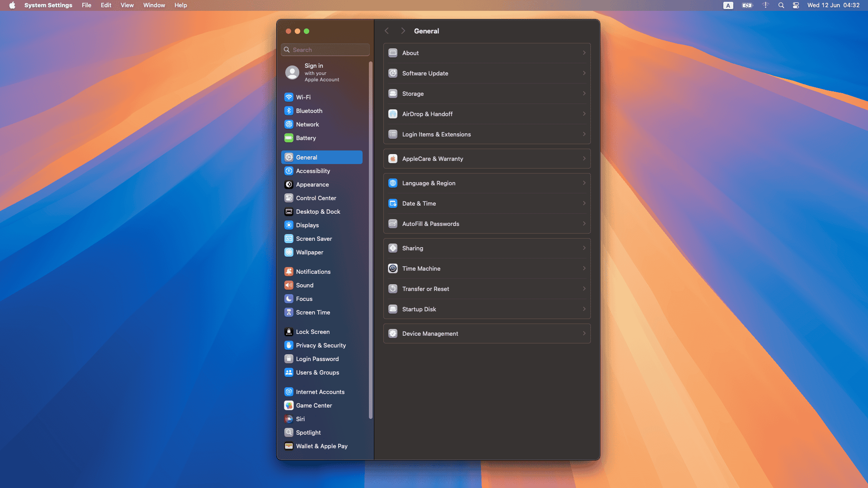This screenshot has height=488, width=868.
Task: Click the Software Update gear icon
Action: 393,73
